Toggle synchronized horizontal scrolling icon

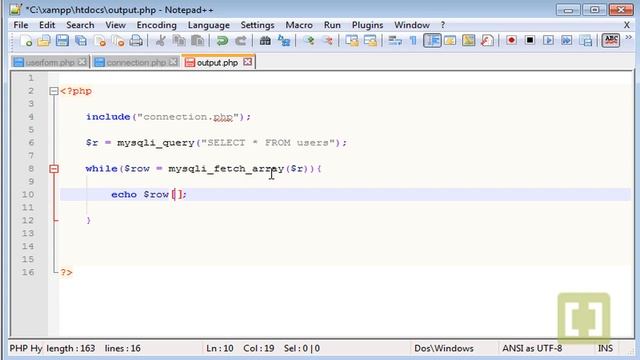[370, 40]
